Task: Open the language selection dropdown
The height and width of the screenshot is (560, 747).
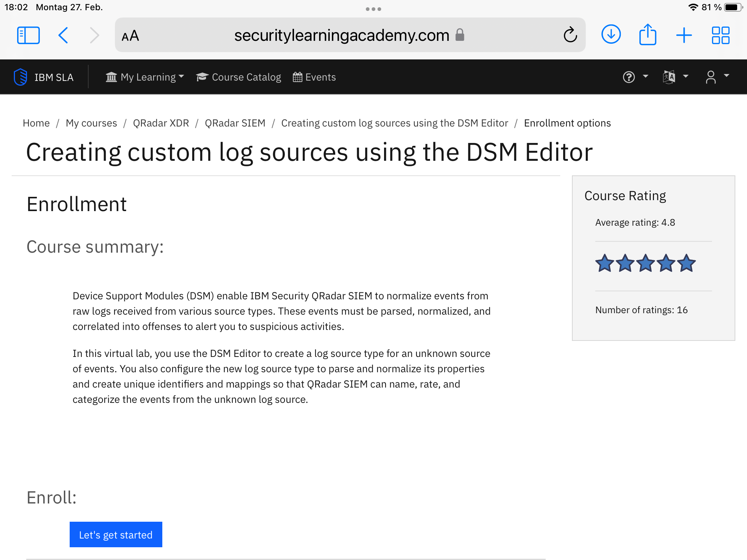Action: 675,77
